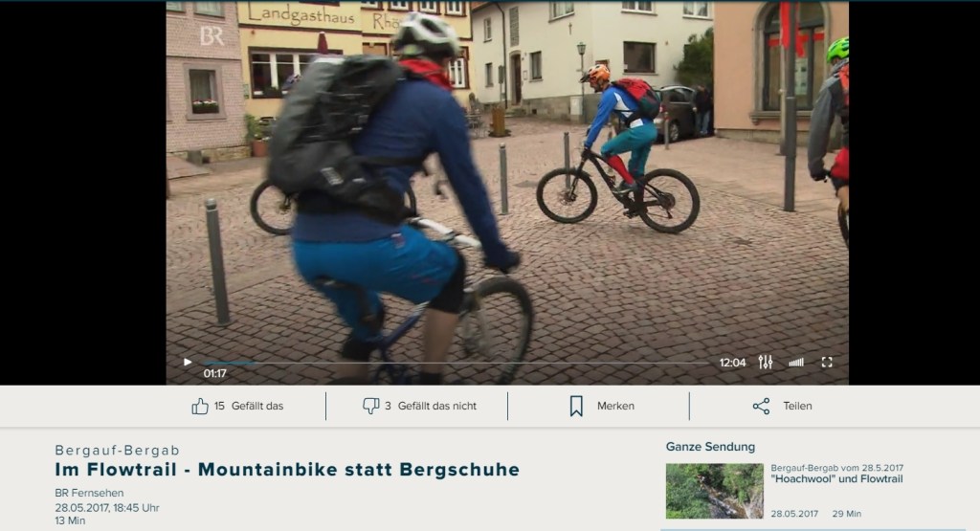
Task: Save the video via 'Merken' text
Action: pos(615,406)
